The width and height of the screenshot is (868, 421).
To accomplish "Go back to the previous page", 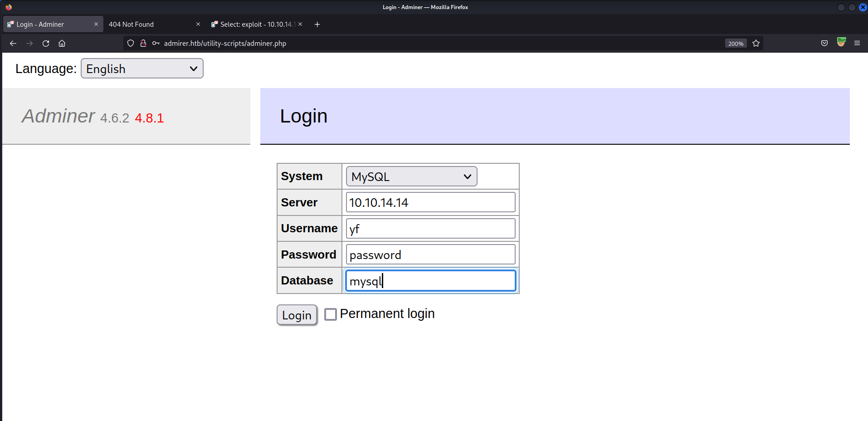I will pos(13,43).
